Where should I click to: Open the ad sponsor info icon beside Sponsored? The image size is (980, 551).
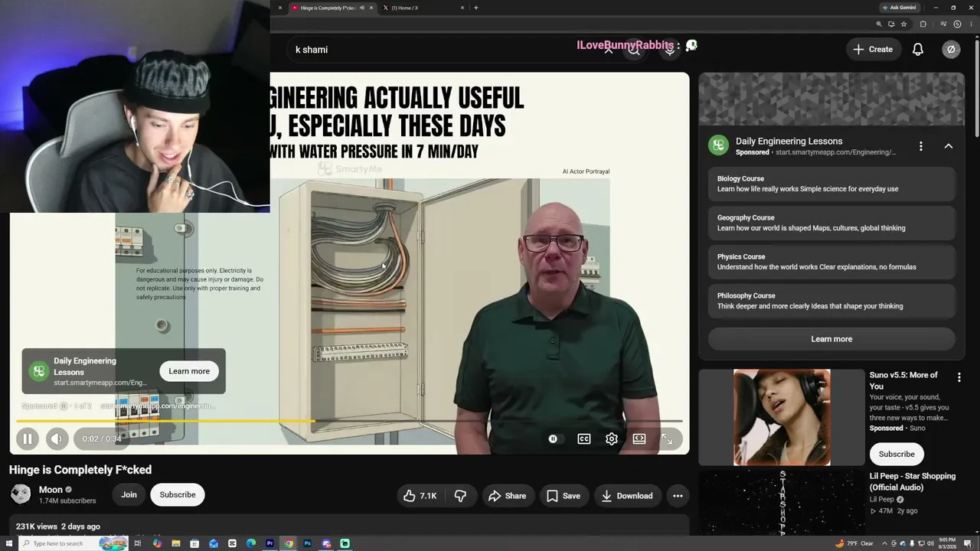pyautogui.click(x=64, y=406)
